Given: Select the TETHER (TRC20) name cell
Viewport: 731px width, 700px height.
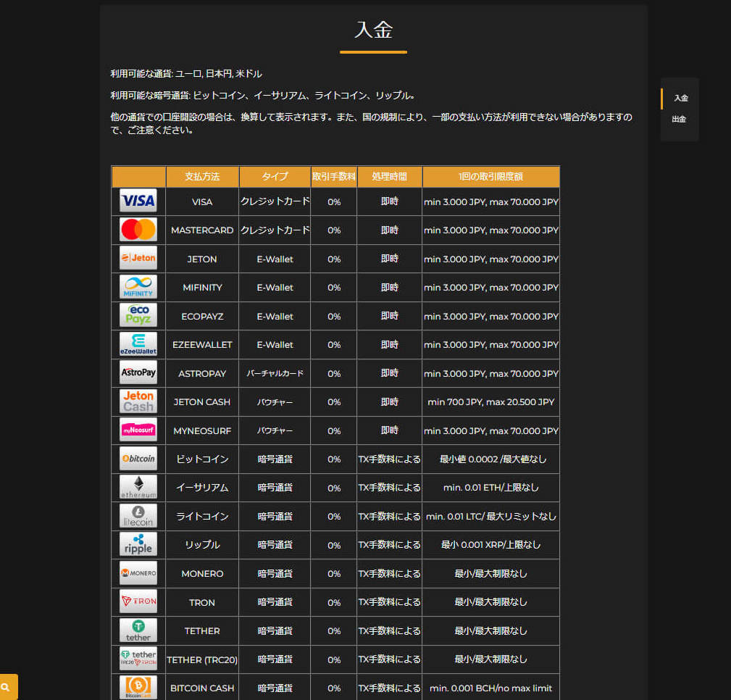Looking at the screenshot, I should (202, 660).
